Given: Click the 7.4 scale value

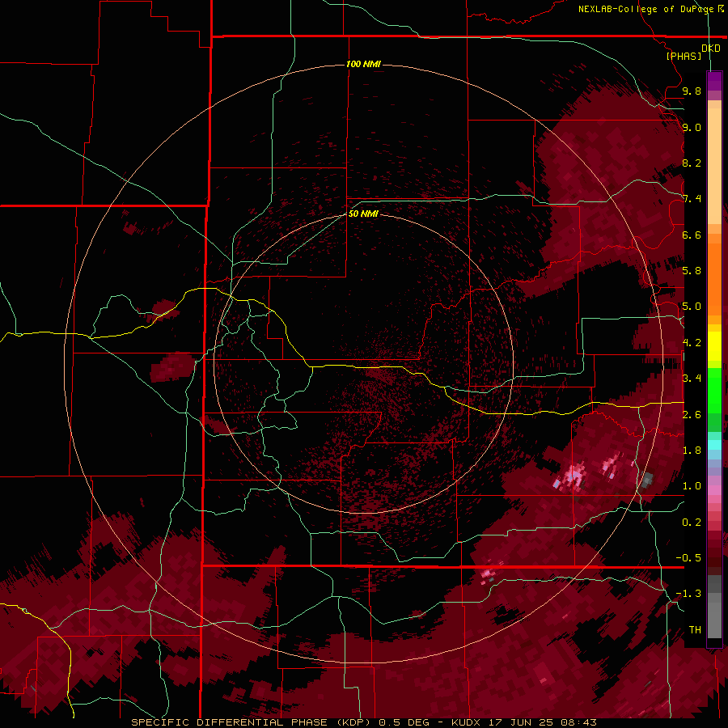Looking at the screenshot, I should coord(692,199).
